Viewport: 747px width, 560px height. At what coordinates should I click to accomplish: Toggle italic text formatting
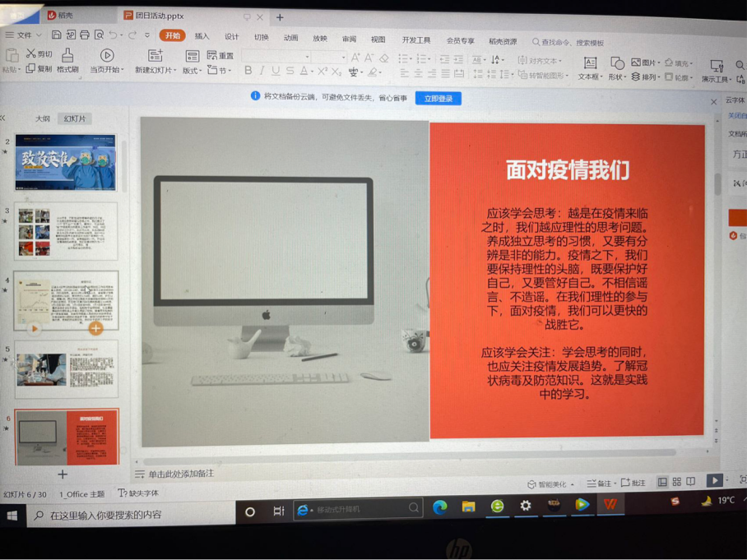[262, 72]
